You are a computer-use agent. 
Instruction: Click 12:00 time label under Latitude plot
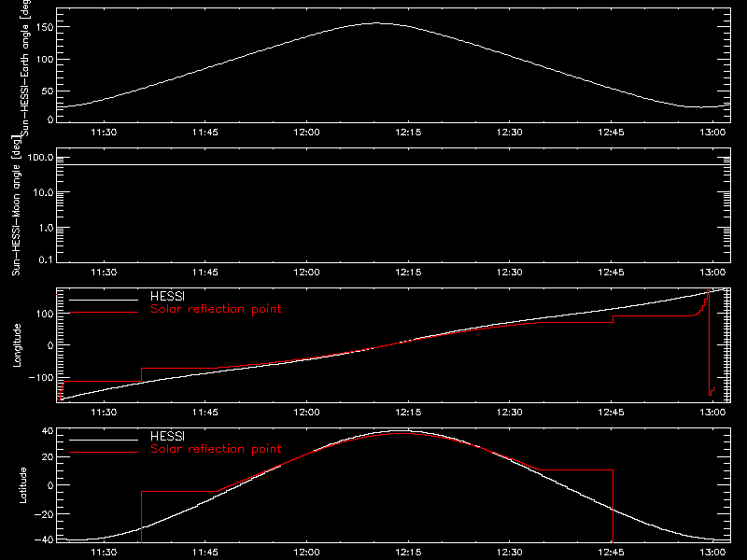pos(307,553)
